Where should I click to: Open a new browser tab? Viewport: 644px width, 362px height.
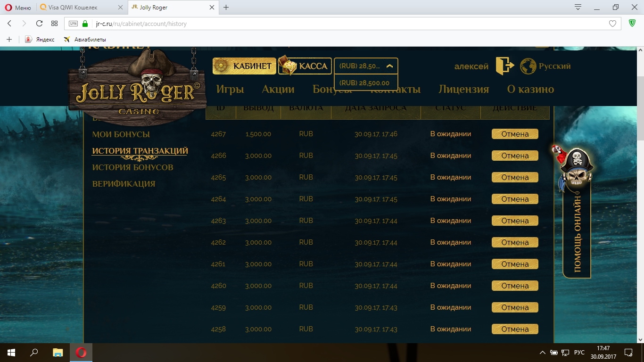coord(226,8)
